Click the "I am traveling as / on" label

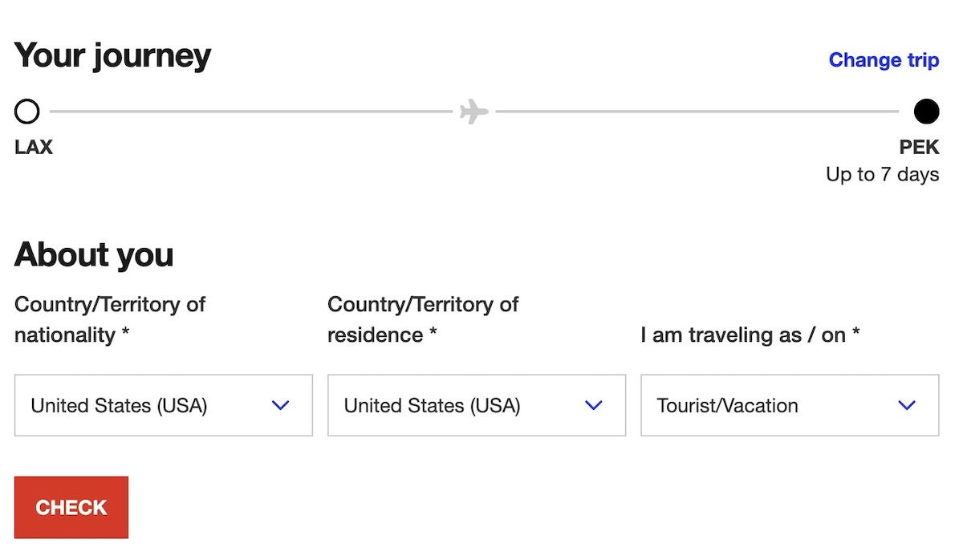(750, 335)
